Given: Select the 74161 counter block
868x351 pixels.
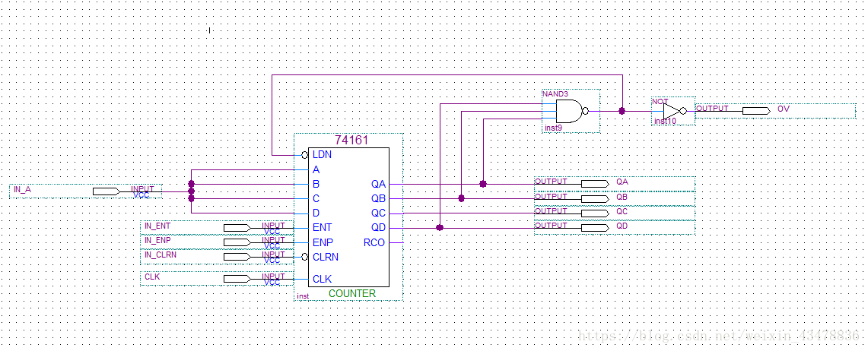Looking at the screenshot, I should point(348,217).
